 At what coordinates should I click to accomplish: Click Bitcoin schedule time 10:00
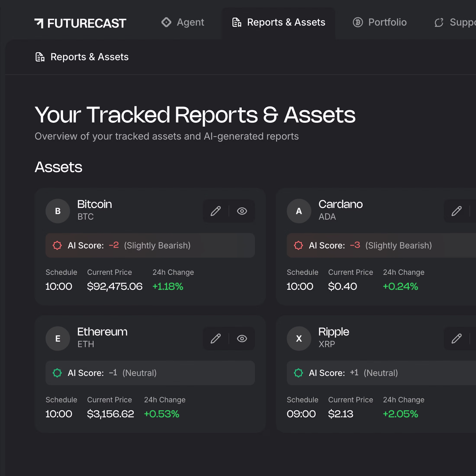[59, 286]
